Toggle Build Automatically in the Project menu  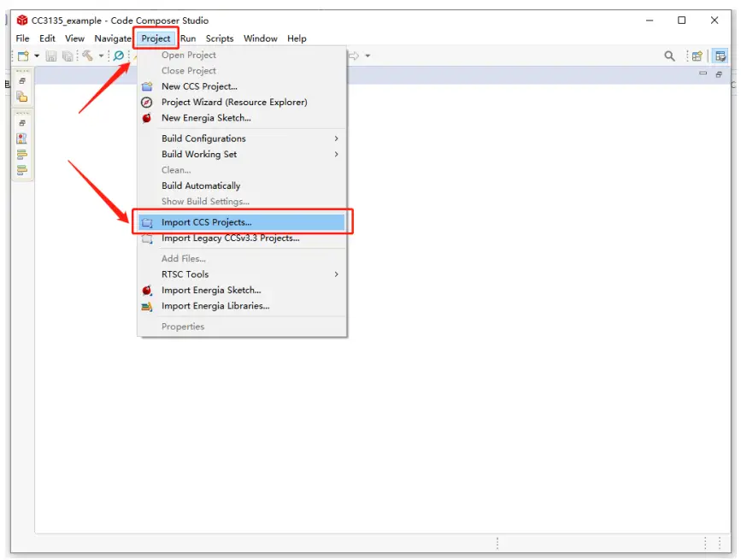click(242, 186)
